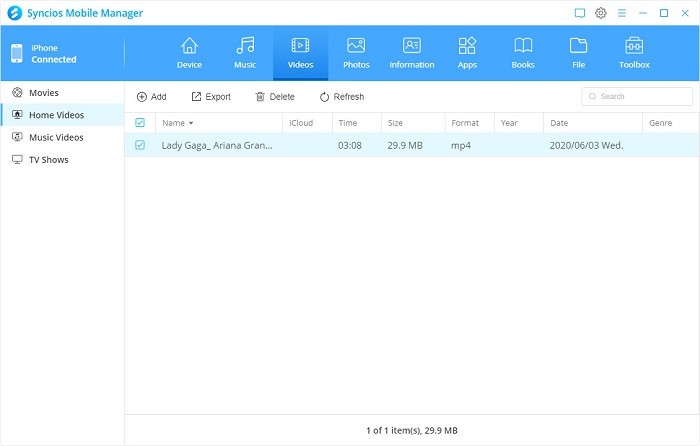
Task: Uncheck the Lady Gaga video checkbox
Action: [x=140, y=145]
